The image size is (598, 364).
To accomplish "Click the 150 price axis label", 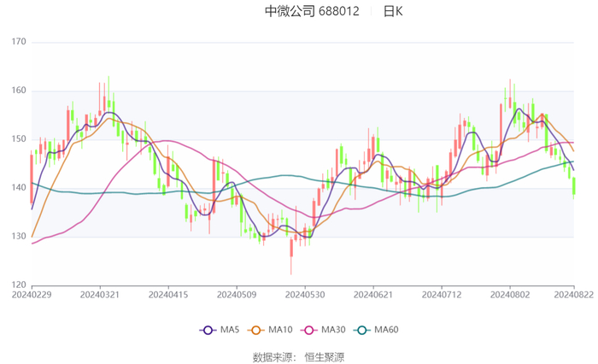I will 19,139.
